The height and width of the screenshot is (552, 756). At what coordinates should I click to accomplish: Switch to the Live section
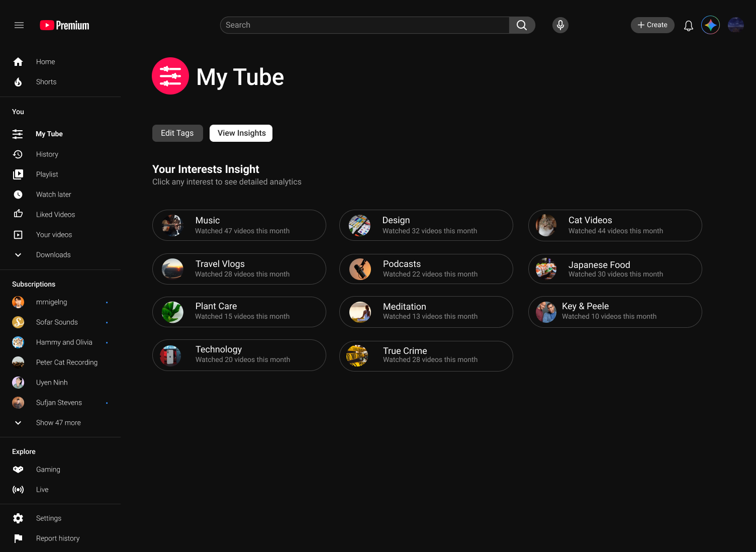pyautogui.click(x=42, y=489)
